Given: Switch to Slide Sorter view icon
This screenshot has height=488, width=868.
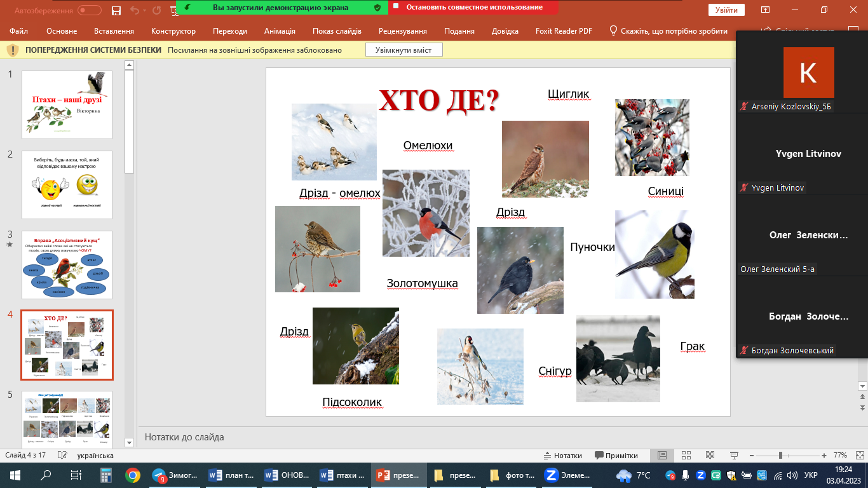Looking at the screenshot, I should point(686,456).
